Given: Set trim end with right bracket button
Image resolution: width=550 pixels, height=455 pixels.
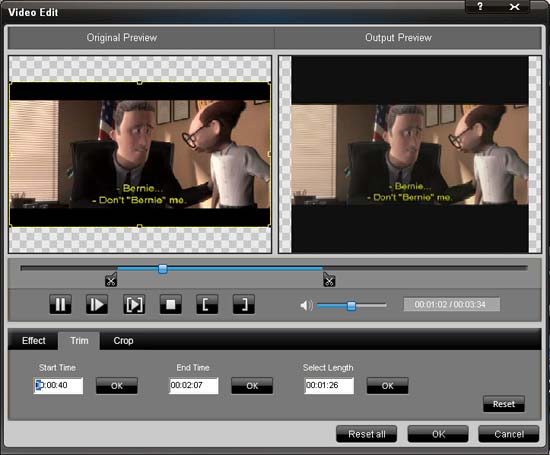Looking at the screenshot, I should click(x=244, y=304).
